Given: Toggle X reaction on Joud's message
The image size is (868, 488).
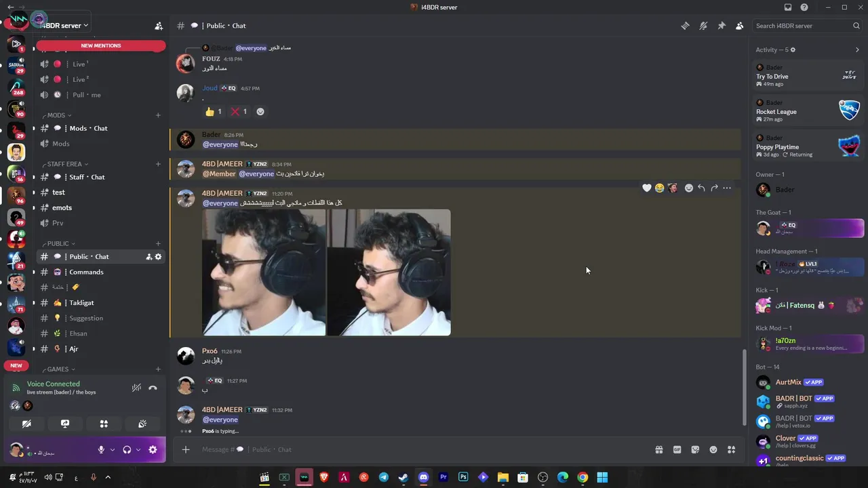Looking at the screenshot, I should (239, 111).
